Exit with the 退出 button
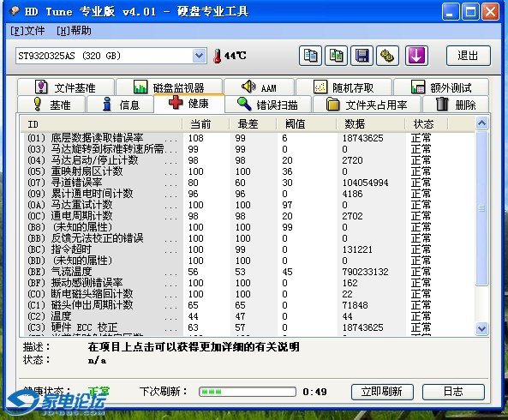The height and width of the screenshot is (420, 508). click(x=468, y=56)
